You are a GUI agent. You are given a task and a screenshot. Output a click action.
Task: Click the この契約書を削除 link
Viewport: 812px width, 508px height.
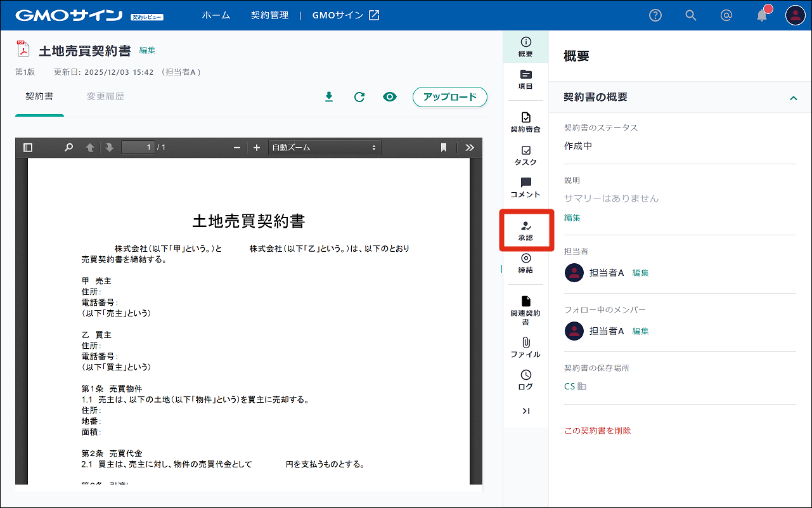[597, 431]
